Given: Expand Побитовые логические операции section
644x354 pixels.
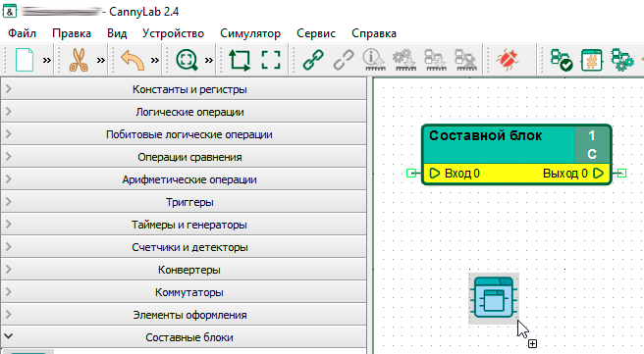Looking at the screenshot, I should [x=184, y=134].
